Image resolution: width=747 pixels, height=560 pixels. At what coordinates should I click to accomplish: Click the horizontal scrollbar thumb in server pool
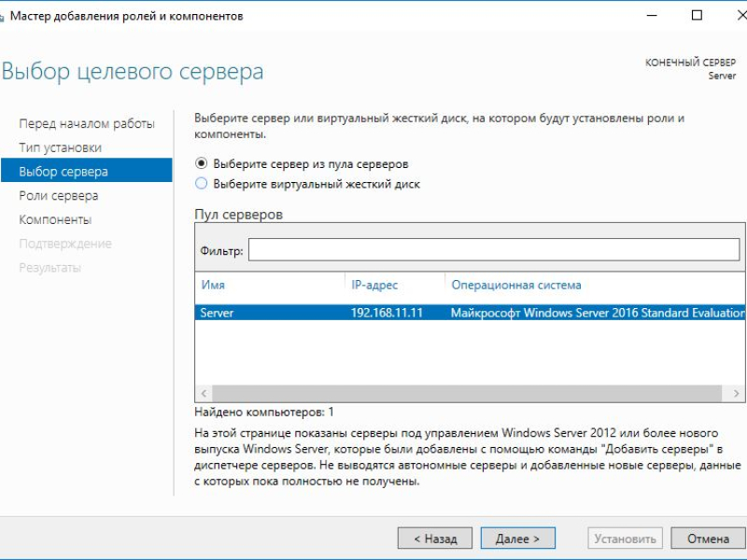click(467, 393)
